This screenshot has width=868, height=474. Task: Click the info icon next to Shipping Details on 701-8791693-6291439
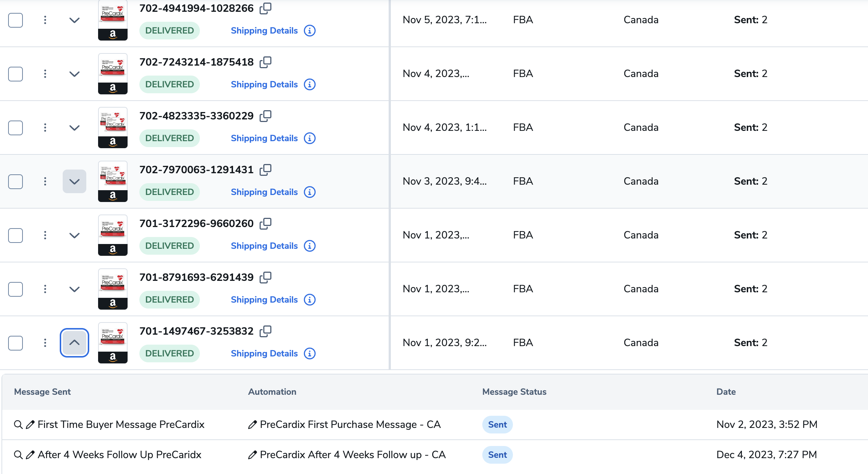(x=309, y=300)
